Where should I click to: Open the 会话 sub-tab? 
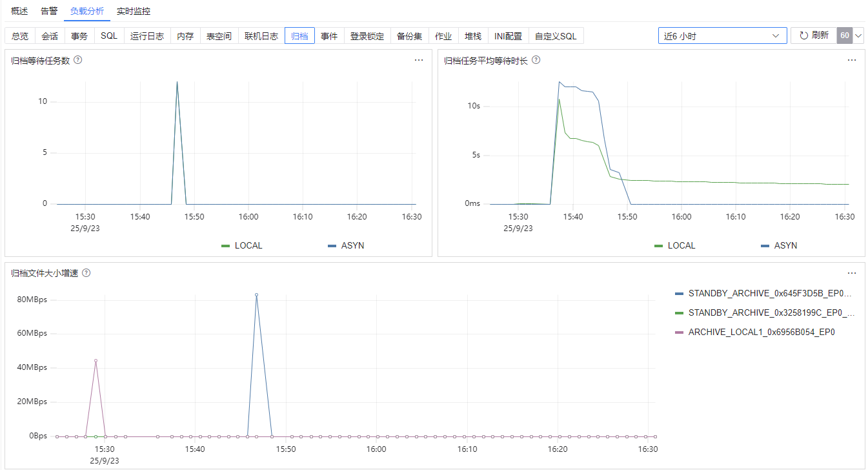pyautogui.click(x=50, y=36)
